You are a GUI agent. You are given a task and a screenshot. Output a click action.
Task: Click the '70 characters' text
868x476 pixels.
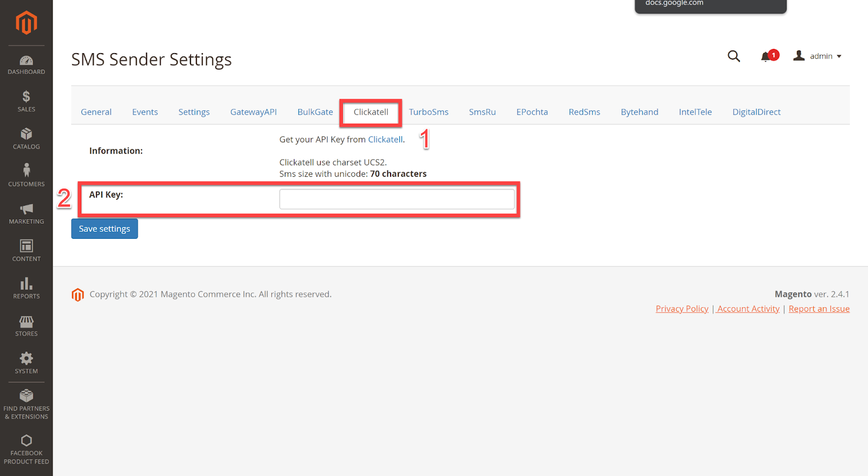398,174
